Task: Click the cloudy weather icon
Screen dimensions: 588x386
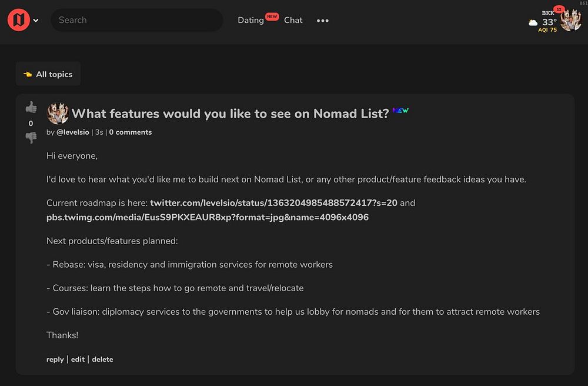Action: tap(533, 23)
